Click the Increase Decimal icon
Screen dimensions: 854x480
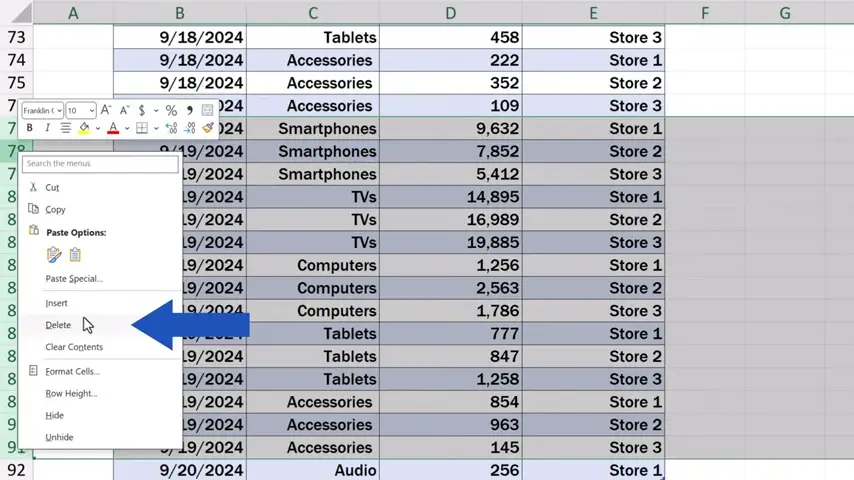[x=170, y=128]
